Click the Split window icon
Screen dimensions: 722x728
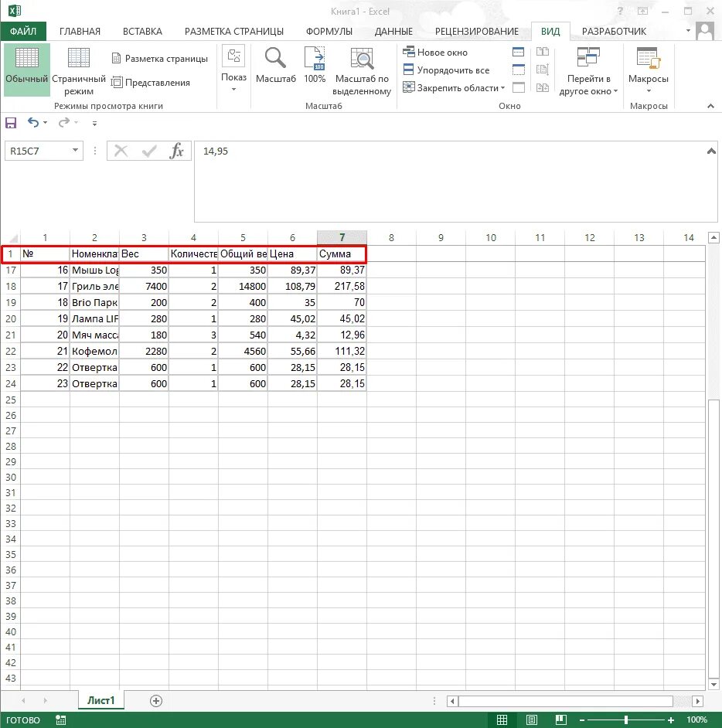[x=518, y=52]
